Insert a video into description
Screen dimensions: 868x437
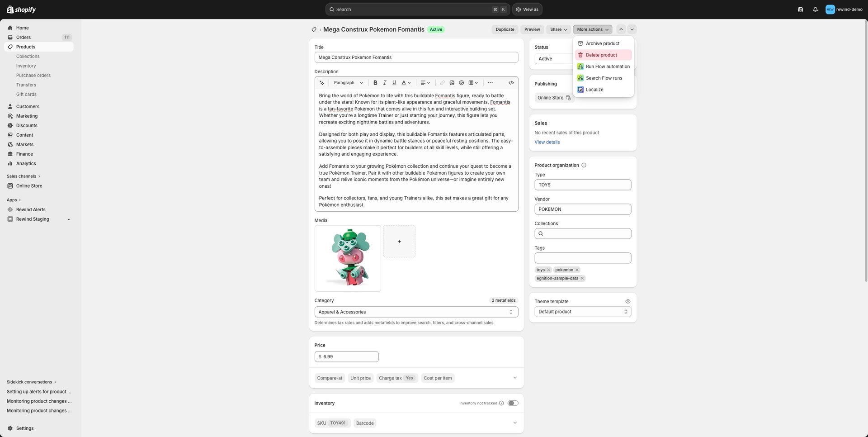(461, 83)
